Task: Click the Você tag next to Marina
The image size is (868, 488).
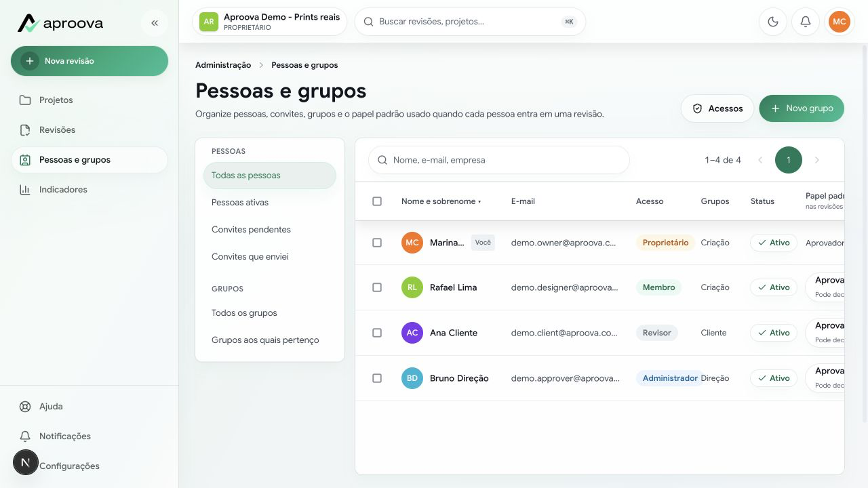Action: [483, 243]
